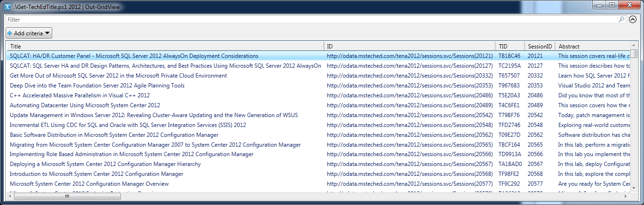Screen dimensions: 644x205
Task: Select the Deep Dive into Team Foundation Server row
Action: tap(97, 86)
